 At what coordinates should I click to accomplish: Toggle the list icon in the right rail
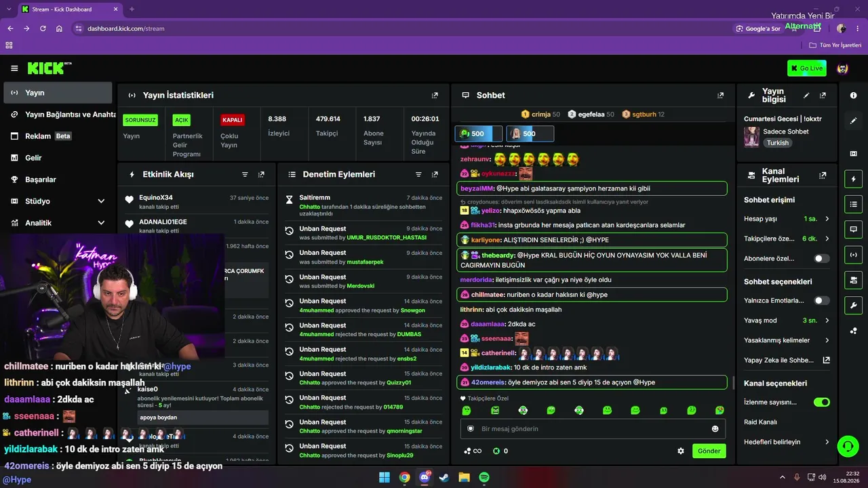coord(853,204)
